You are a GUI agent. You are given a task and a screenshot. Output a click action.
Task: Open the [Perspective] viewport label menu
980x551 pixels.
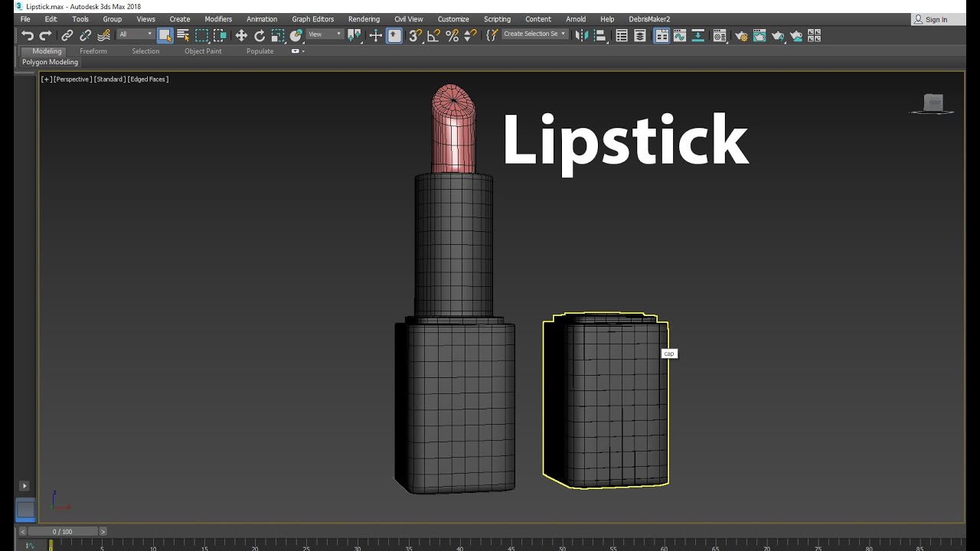click(73, 79)
